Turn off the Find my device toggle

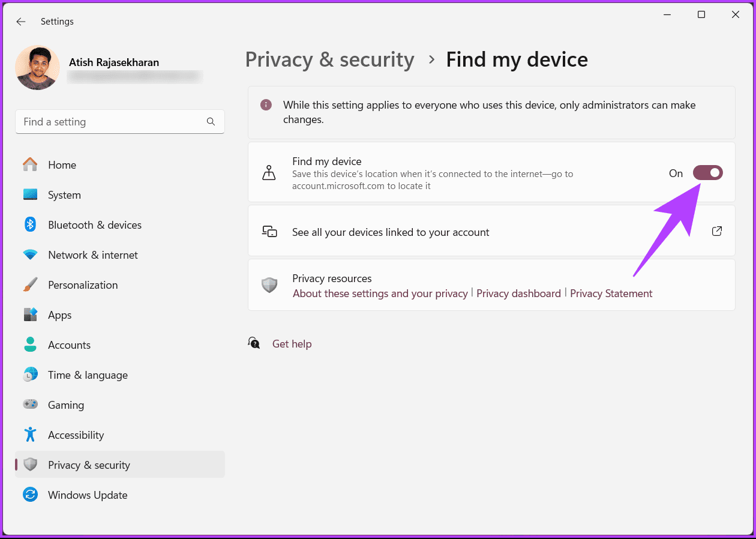pyautogui.click(x=708, y=173)
